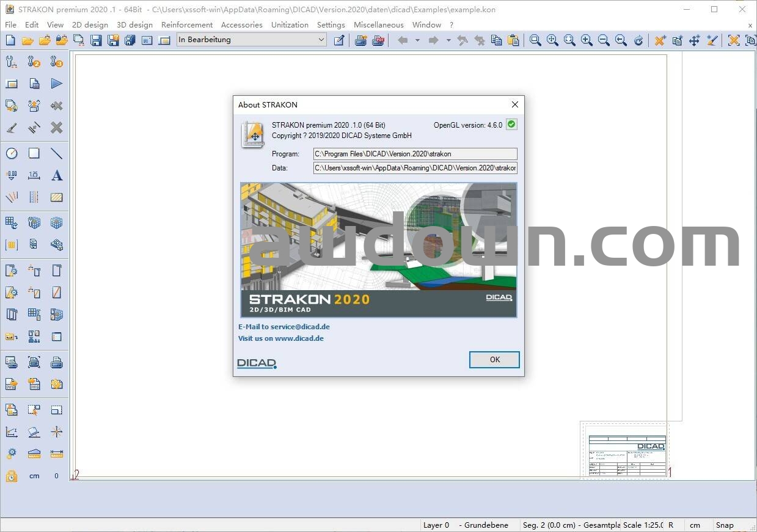Screen dimensions: 757x532
Task: Select the diagonal line drawing tool
Action: 57,153
